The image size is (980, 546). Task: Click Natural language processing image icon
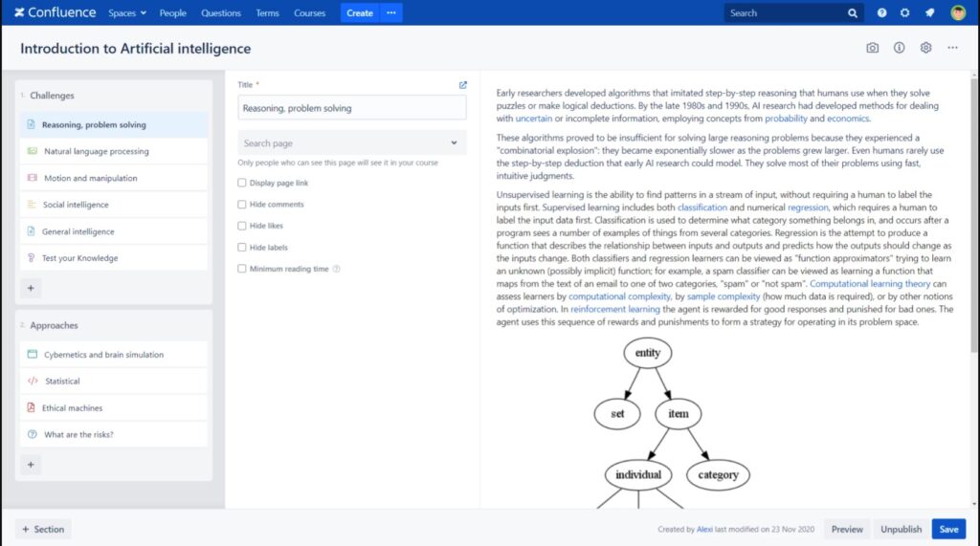(32, 151)
